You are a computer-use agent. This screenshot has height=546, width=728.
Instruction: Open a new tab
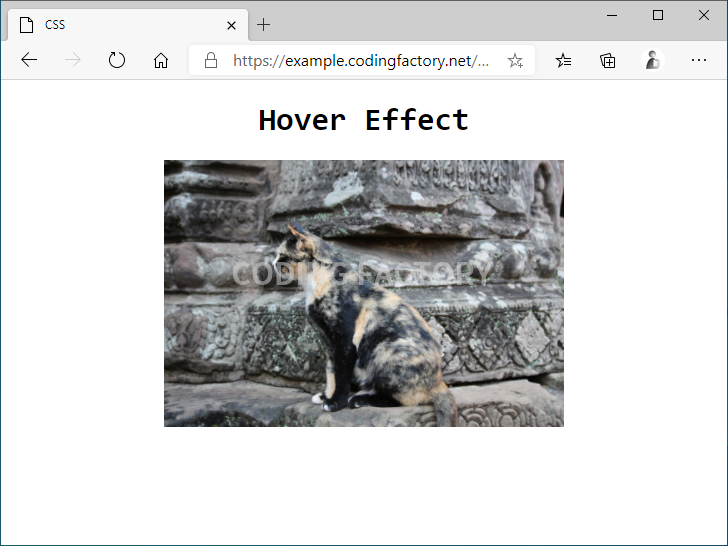pos(263,25)
